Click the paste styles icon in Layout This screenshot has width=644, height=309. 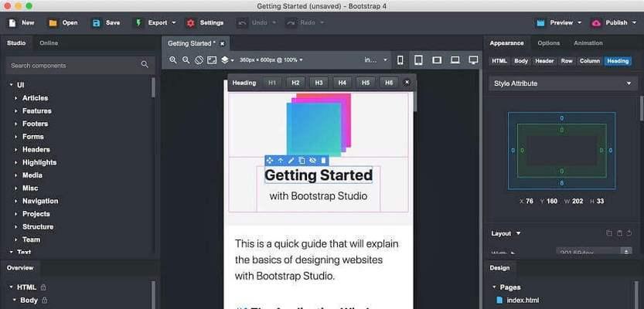619,233
